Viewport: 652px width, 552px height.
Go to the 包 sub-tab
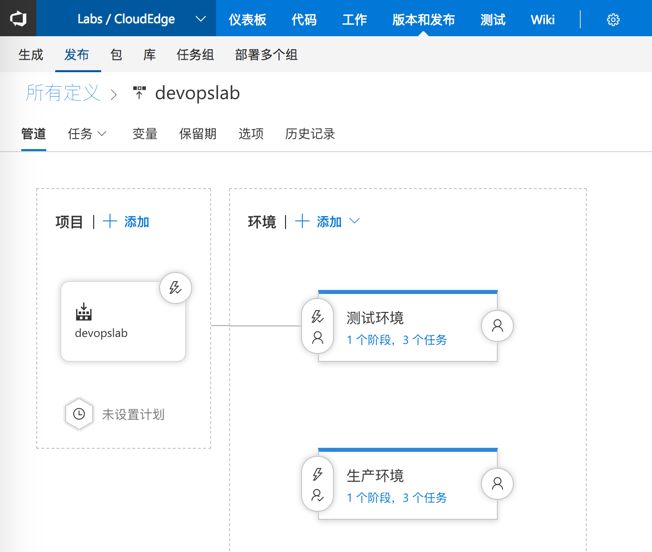pyautogui.click(x=116, y=54)
